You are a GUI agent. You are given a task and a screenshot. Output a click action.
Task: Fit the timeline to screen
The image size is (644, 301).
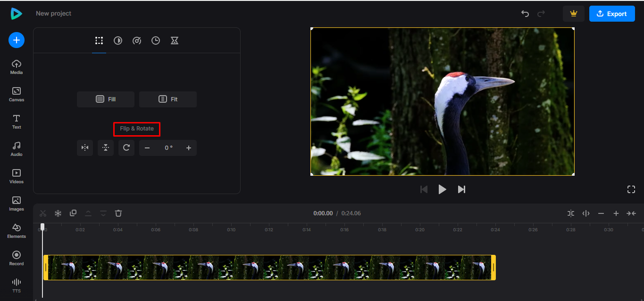pyautogui.click(x=631, y=213)
